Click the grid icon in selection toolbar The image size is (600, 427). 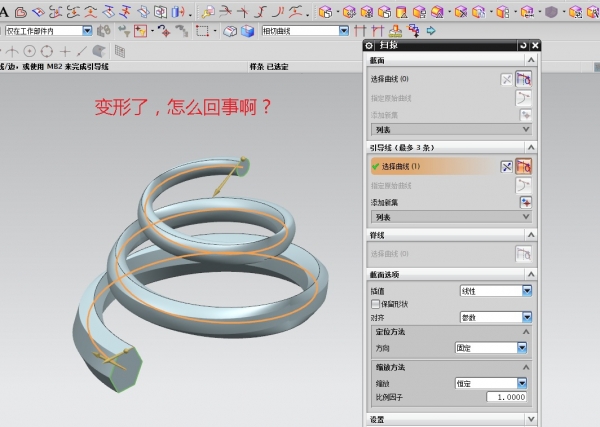click(119, 51)
